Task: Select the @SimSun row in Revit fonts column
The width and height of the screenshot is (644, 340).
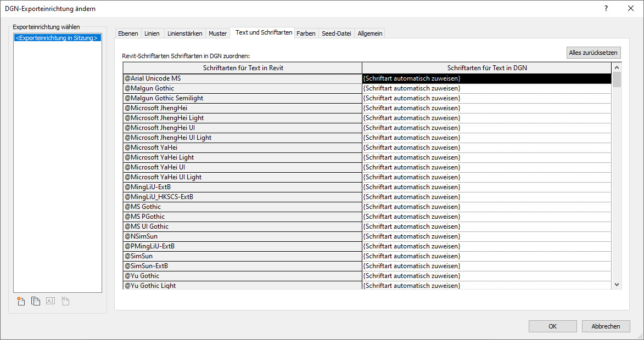Action: coord(242,256)
